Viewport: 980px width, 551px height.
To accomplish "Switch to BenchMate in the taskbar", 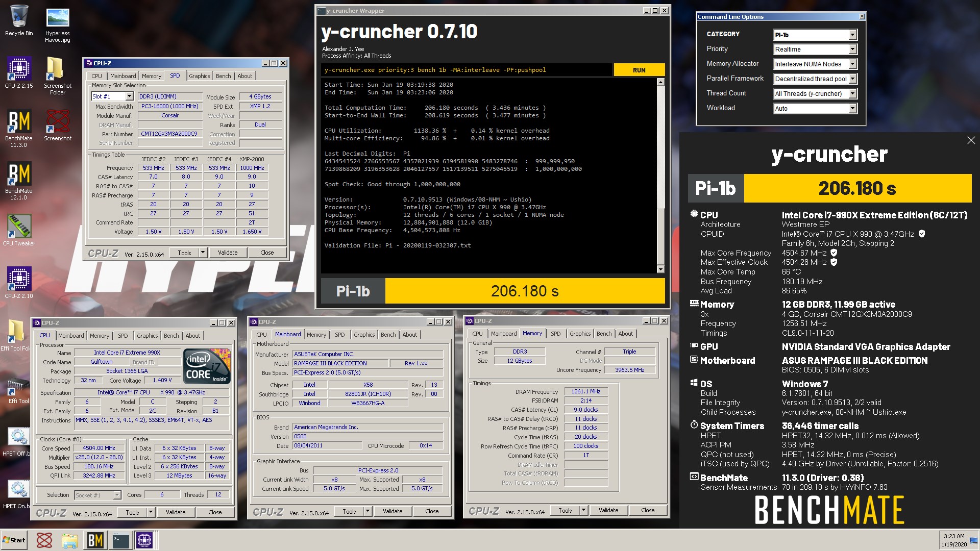I will 95,540.
